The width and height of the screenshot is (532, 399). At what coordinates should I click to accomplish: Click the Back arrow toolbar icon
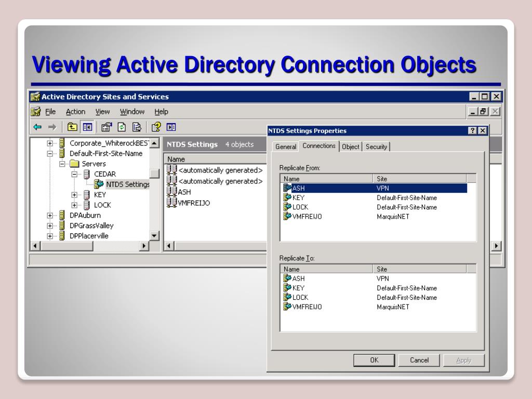pos(37,127)
